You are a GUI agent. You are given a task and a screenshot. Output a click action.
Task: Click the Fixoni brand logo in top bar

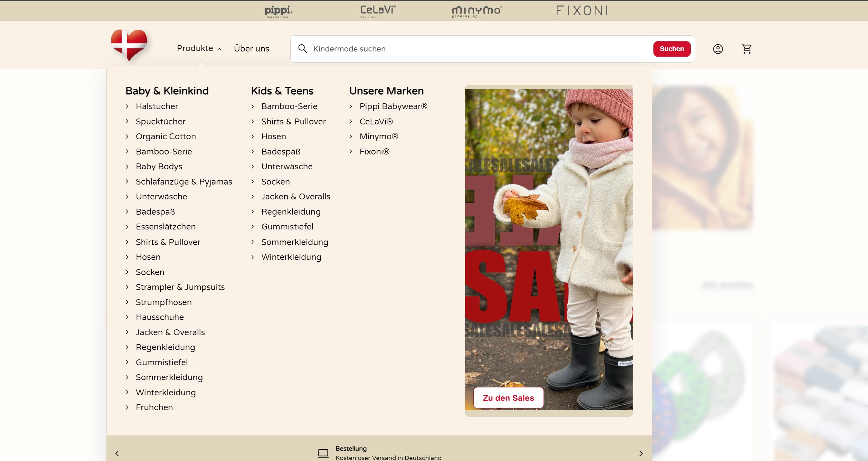coord(582,11)
